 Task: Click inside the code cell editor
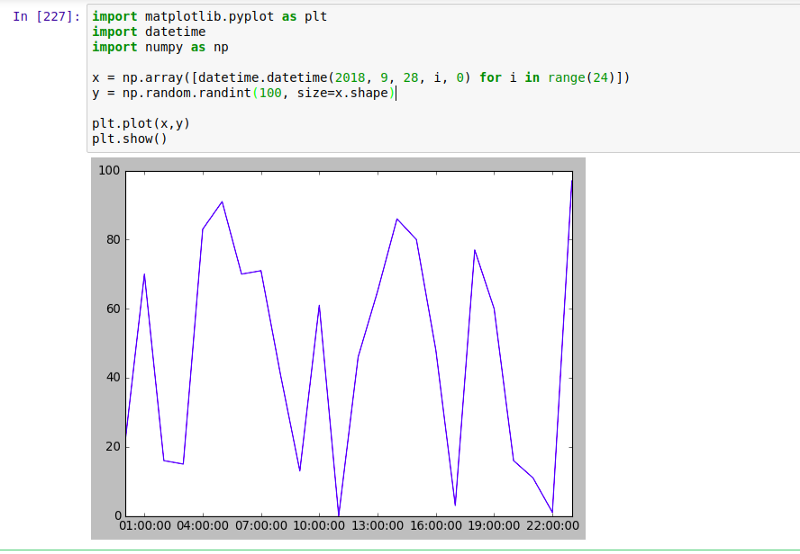pyautogui.click(x=443, y=78)
